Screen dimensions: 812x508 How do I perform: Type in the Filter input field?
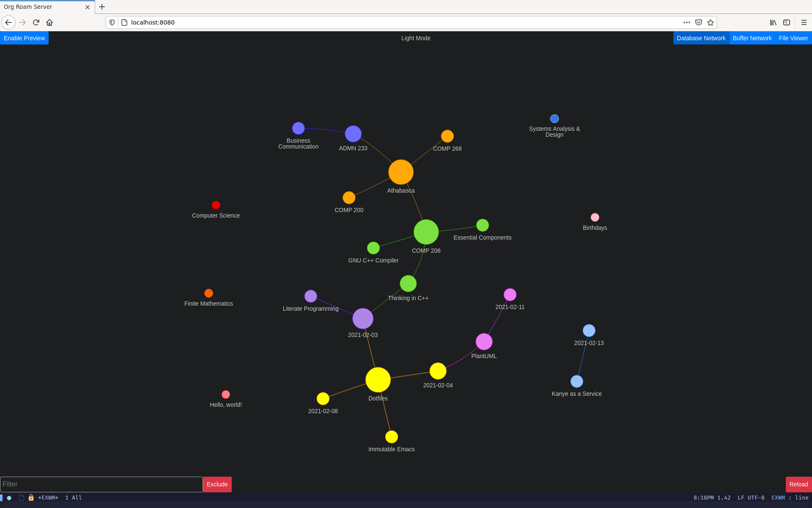[x=101, y=484]
